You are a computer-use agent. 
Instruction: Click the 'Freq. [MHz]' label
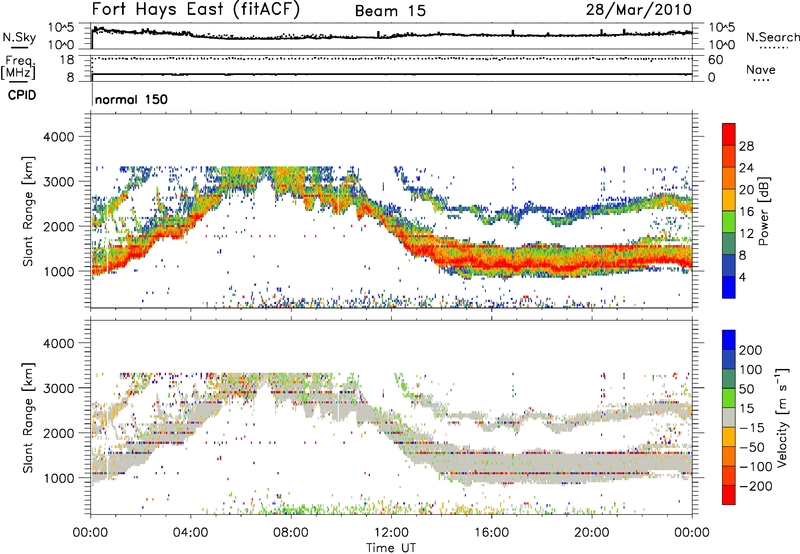coord(18,68)
